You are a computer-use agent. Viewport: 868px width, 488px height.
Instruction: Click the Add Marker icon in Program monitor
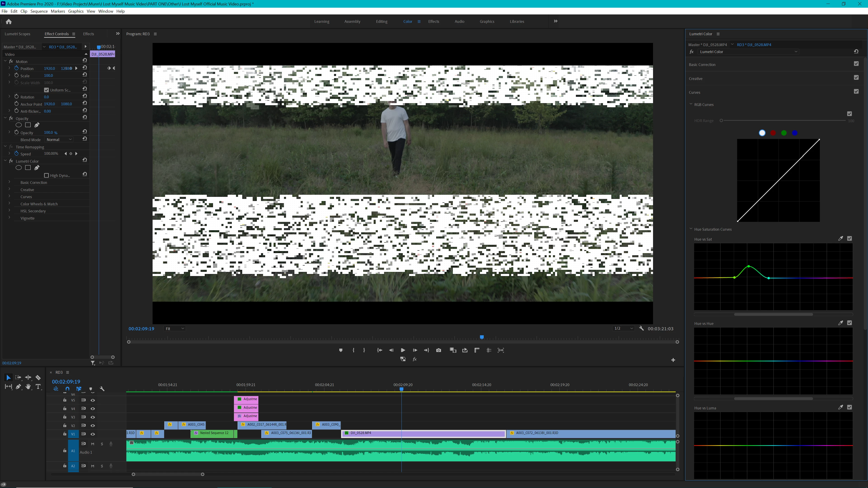pyautogui.click(x=341, y=350)
